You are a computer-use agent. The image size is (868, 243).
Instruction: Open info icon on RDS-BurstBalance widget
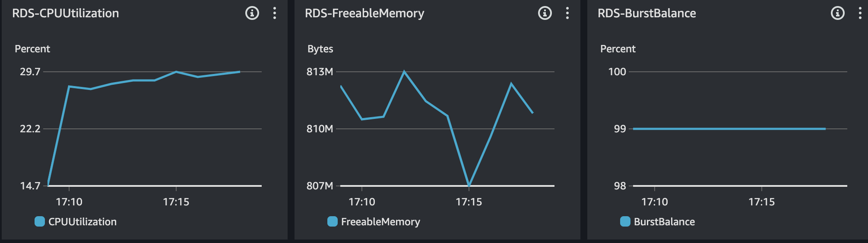coord(838,13)
